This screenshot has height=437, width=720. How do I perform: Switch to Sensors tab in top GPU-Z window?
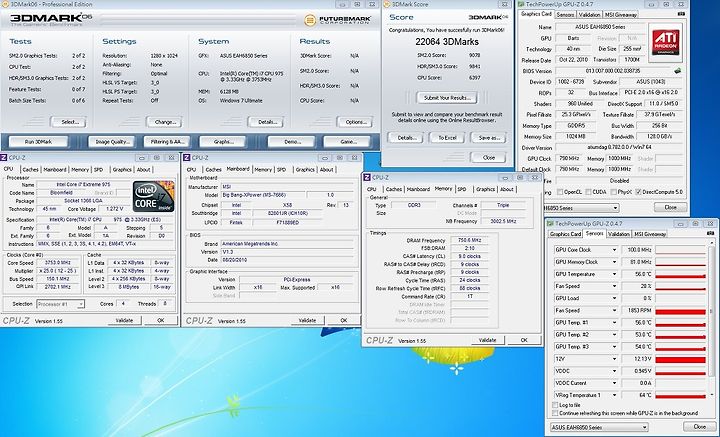tap(565, 15)
